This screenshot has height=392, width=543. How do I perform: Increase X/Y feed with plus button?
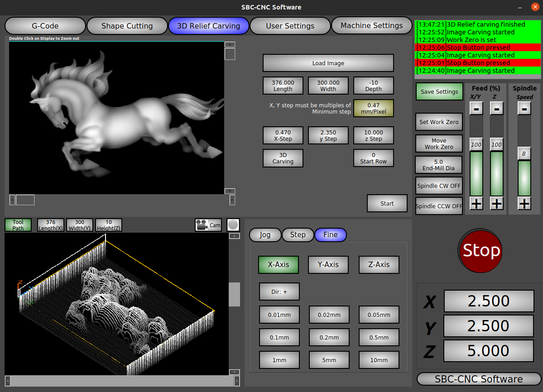pyautogui.click(x=476, y=204)
